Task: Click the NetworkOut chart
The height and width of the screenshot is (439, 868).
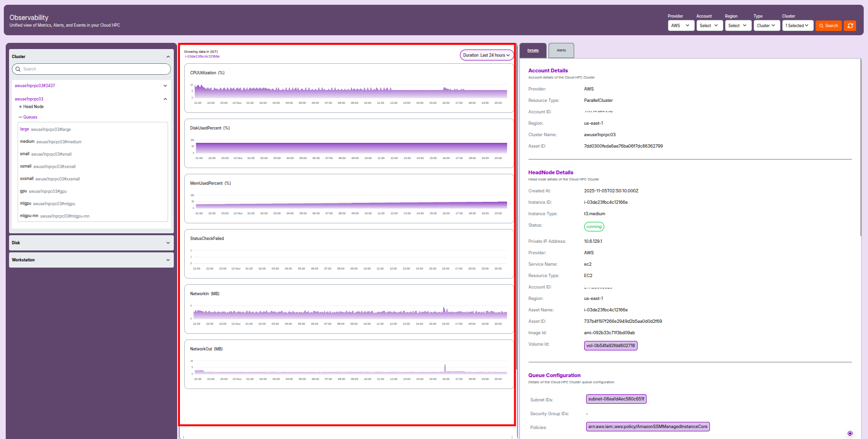Action: (349, 364)
